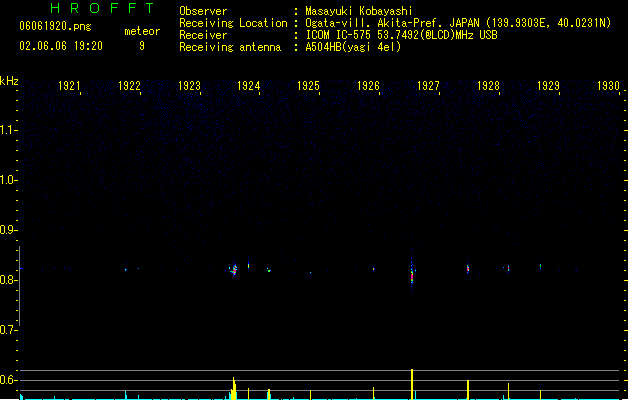
Task: Click the Receiving Location label
Action: point(233,23)
